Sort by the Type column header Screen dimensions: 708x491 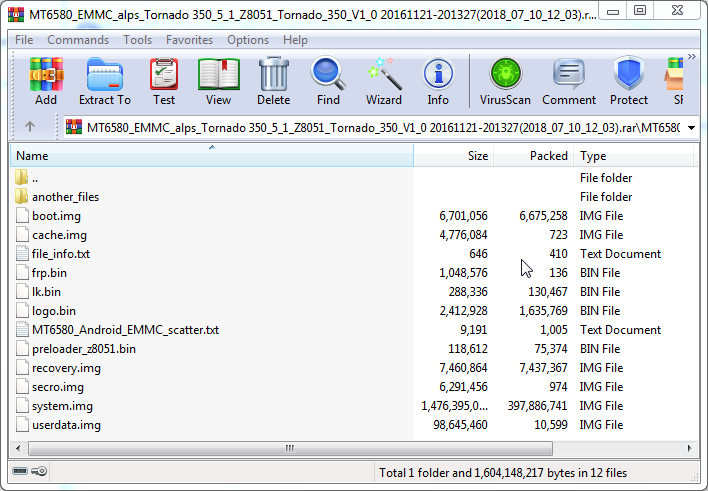click(633, 156)
